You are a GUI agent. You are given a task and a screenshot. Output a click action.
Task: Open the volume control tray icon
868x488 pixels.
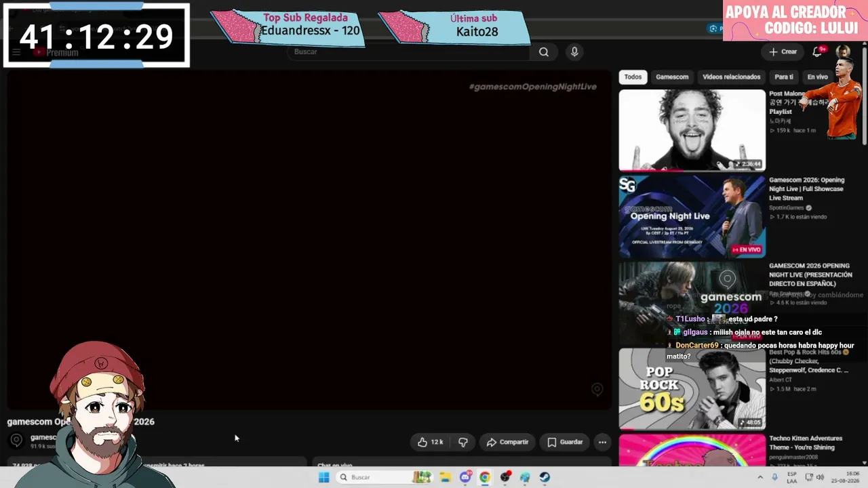(x=820, y=477)
